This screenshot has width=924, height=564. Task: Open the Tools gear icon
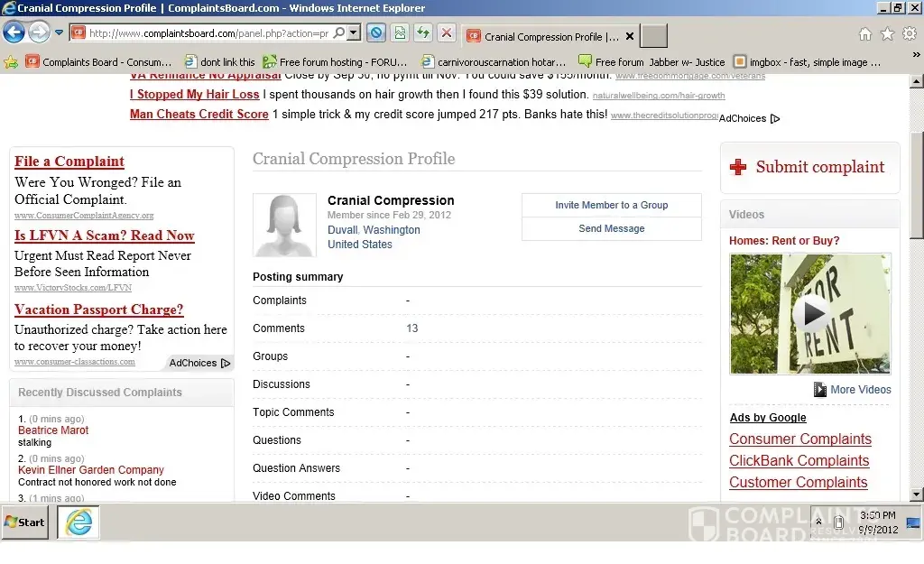pyautogui.click(x=910, y=34)
